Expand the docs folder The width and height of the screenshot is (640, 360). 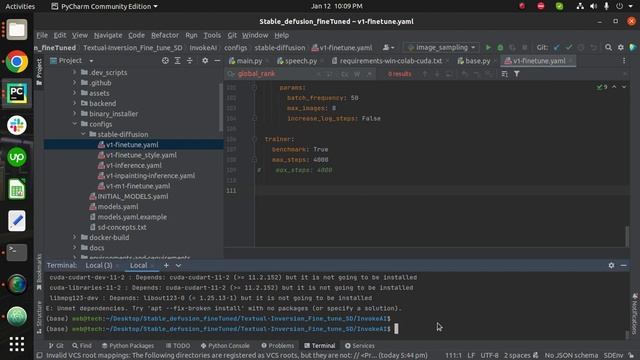tap(75, 247)
